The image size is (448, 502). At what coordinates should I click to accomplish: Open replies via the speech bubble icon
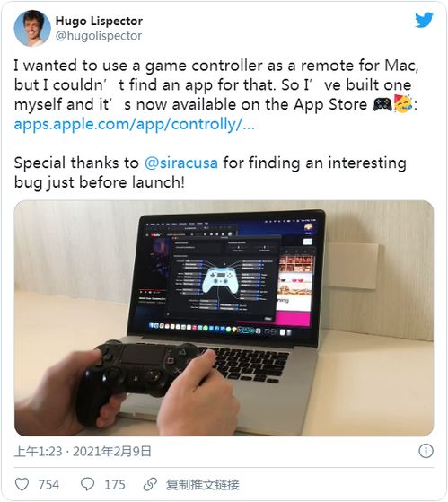pyautogui.click(x=87, y=484)
